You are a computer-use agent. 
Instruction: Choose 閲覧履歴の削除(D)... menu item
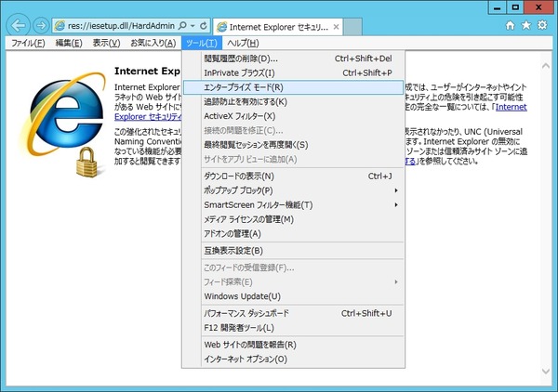coord(293,59)
